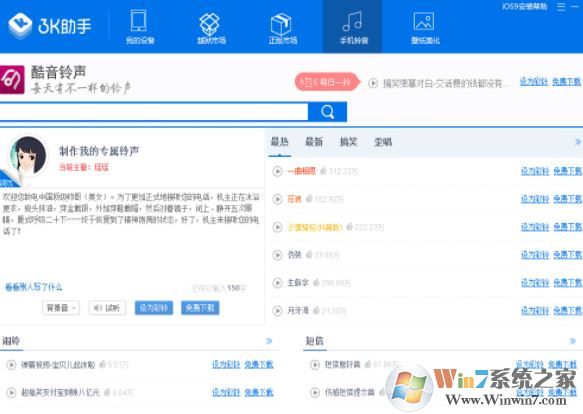The image size is (583, 414).
Task: Set 沙漠骆驼(抖音版) as ringback via 设为彩铃
Action: [535, 227]
